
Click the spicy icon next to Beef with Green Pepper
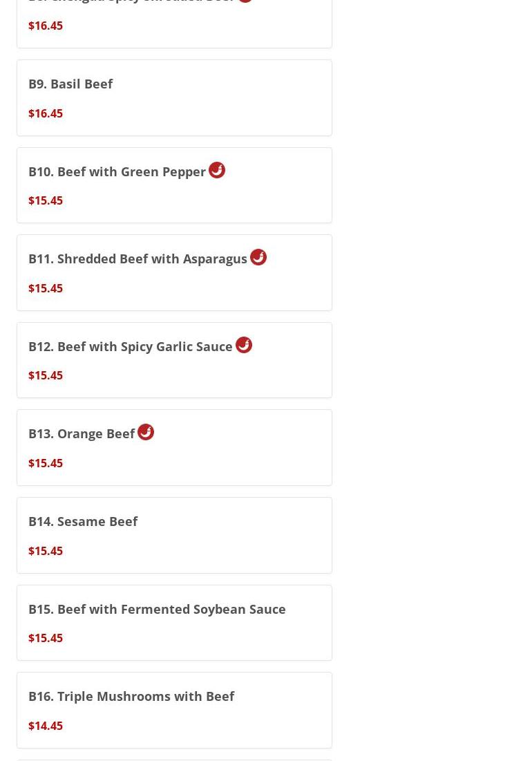pyautogui.click(x=217, y=170)
